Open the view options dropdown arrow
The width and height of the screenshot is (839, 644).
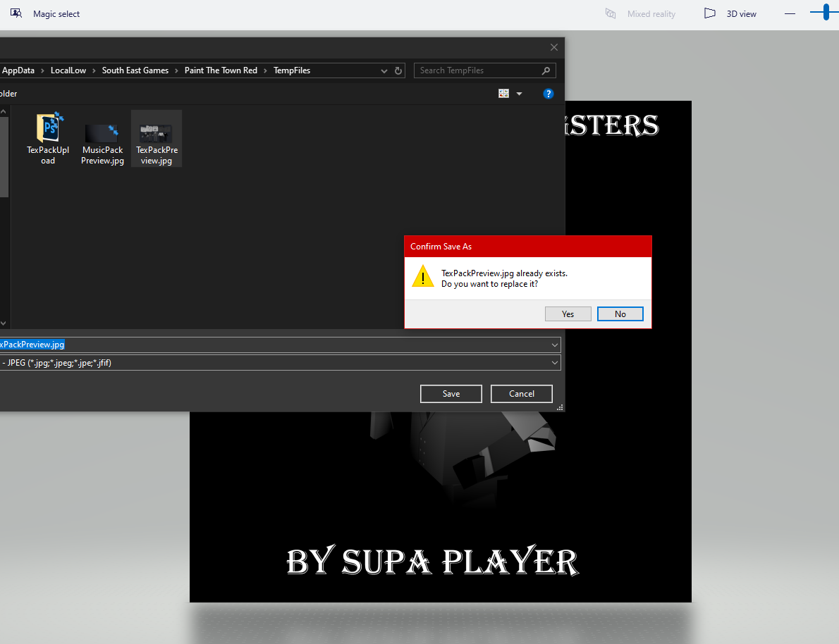coord(519,94)
